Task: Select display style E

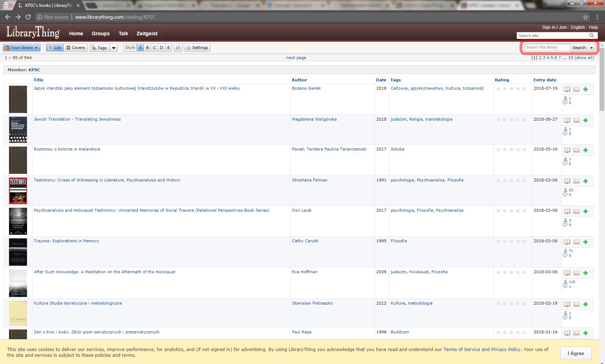Action: [168, 48]
